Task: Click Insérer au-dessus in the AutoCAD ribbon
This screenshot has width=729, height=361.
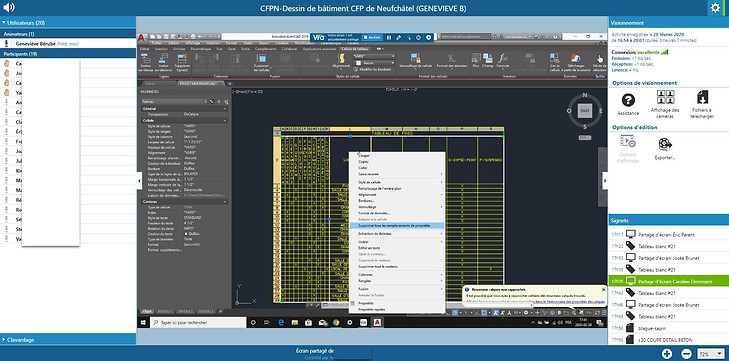Action: pyautogui.click(x=146, y=62)
